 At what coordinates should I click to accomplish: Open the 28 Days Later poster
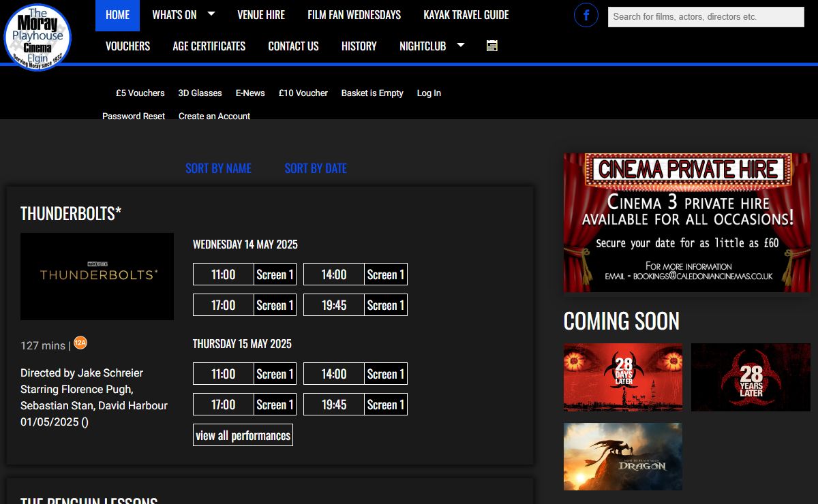(x=623, y=377)
